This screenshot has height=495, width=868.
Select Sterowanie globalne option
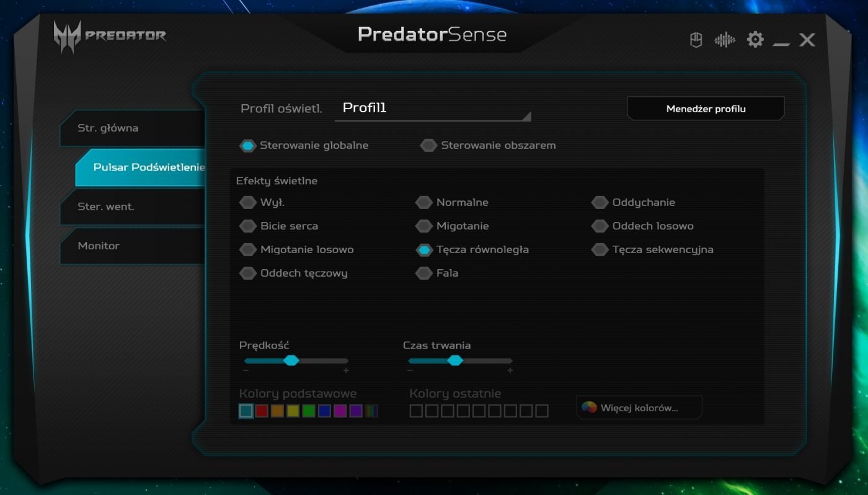coord(304,146)
